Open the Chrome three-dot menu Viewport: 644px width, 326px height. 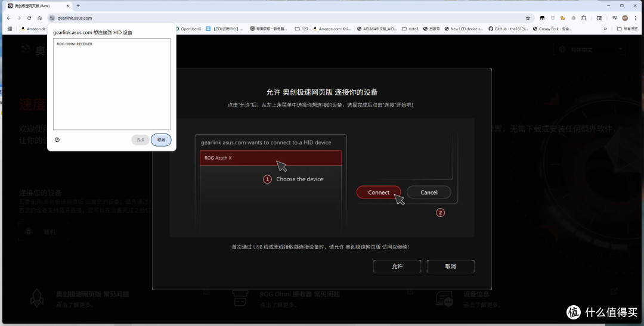click(636, 18)
